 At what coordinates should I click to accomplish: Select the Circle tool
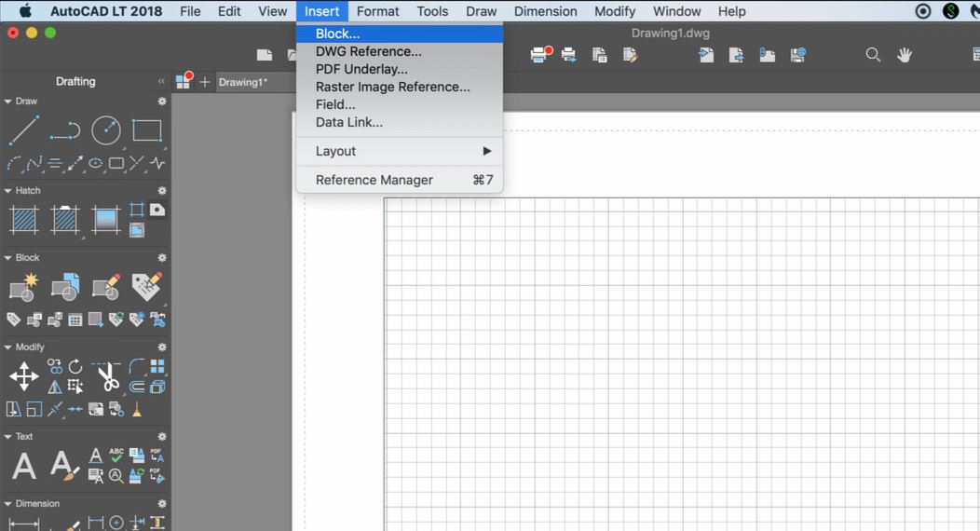[x=106, y=130]
